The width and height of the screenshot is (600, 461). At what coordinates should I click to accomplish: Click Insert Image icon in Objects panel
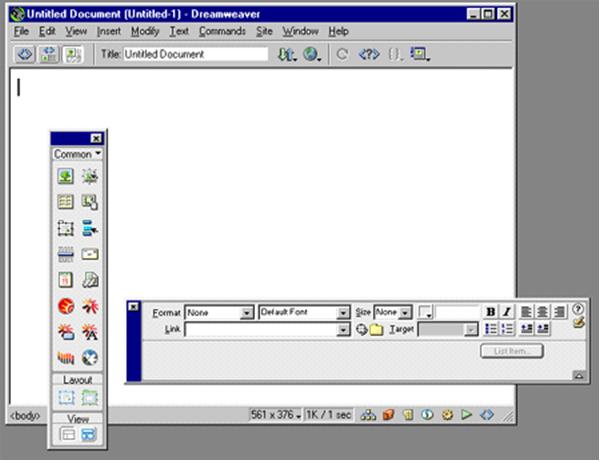[x=65, y=176]
